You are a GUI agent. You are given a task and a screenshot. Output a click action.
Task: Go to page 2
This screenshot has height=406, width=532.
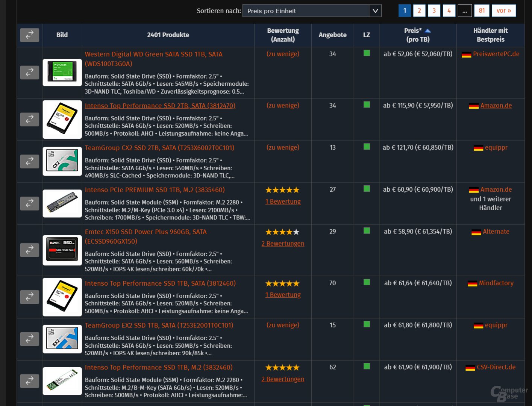(x=419, y=11)
